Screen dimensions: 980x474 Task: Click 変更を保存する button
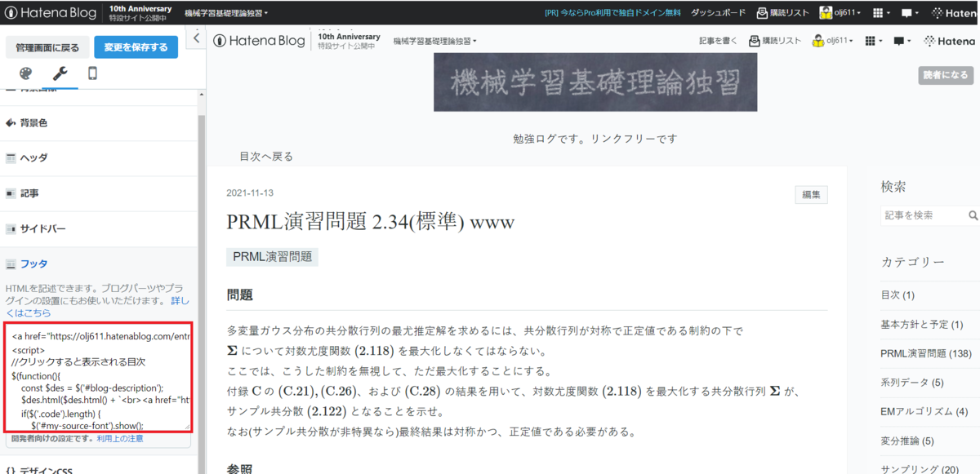click(136, 47)
